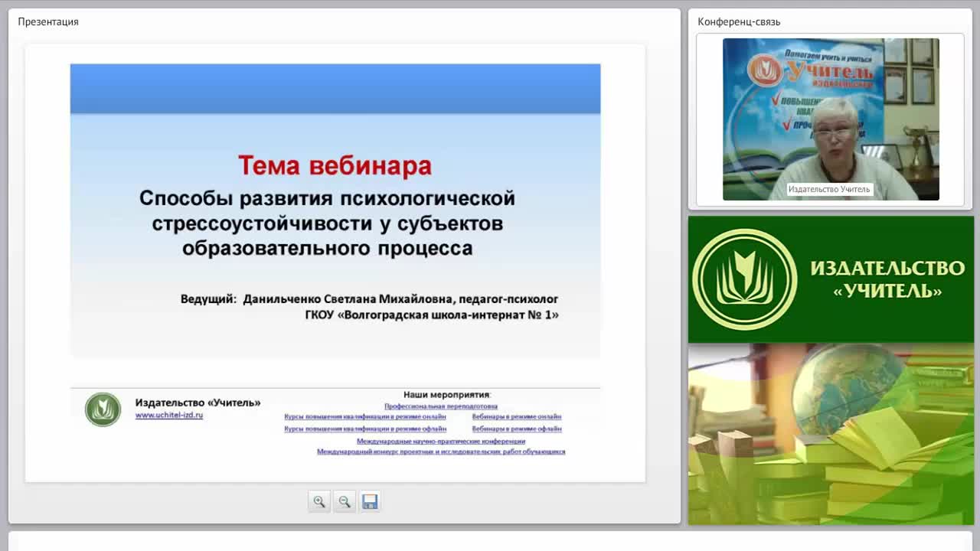Image resolution: width=980 pixels, height=551 pixels.
Task: Zoom out of the presentation slide
Action: tap(345, 502)
